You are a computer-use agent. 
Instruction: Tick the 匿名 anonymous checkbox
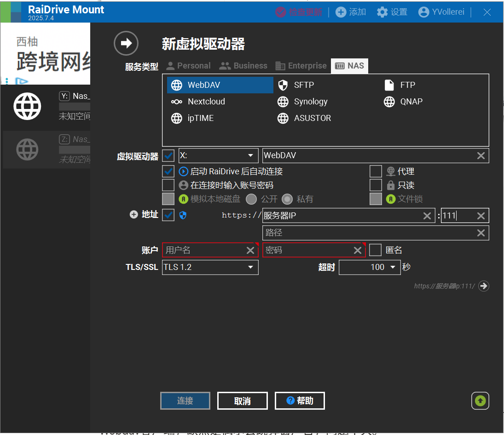click(x=376, y=250)
